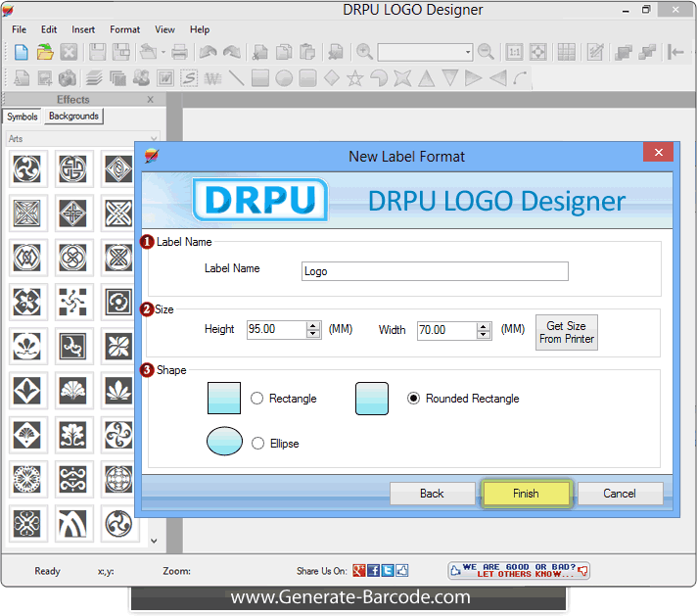The width and height of the screenshot is (697, 616).
Task: Click the Copy icon in toolbar
Action: coord(284,52)
